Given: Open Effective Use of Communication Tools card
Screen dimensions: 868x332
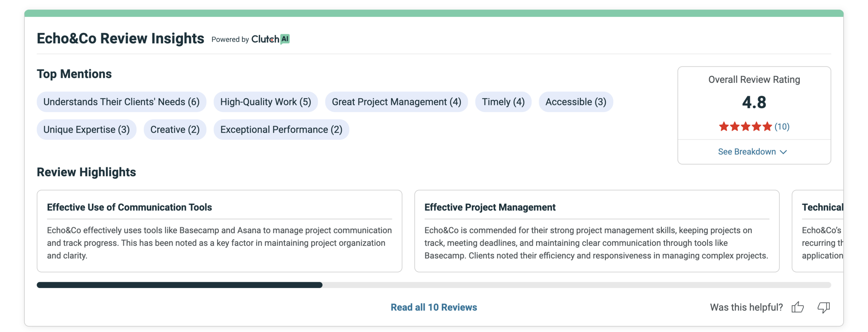Looking at the screenshot, I should click(219, 231).
